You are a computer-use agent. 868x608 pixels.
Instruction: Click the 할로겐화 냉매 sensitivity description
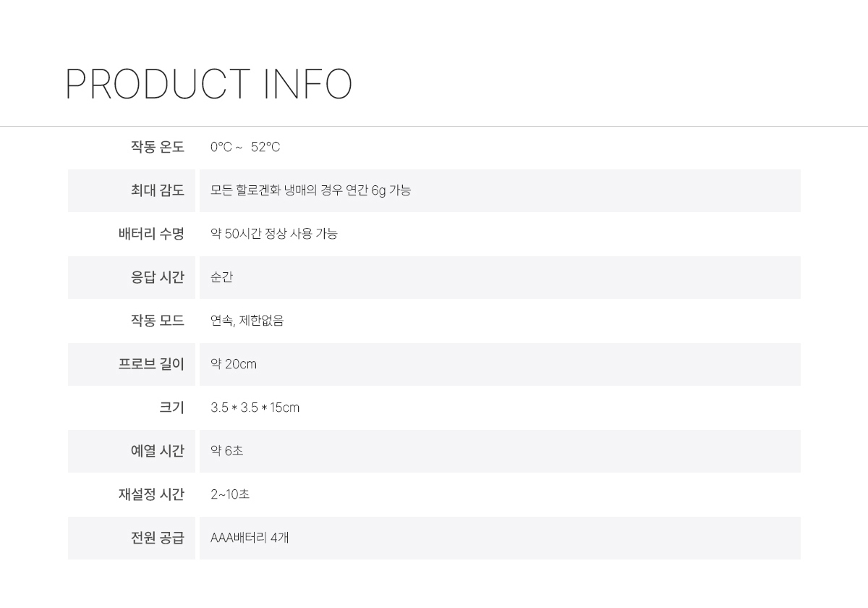(310, 190)
